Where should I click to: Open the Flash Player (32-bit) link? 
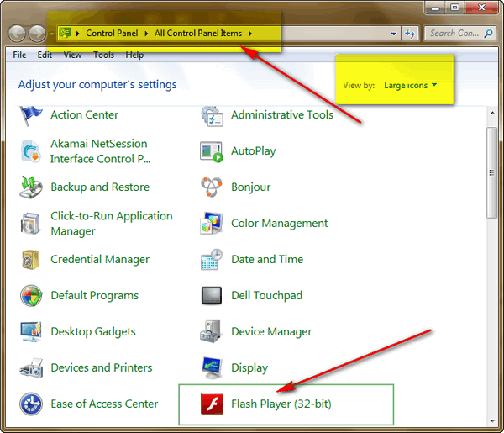click(x=281, y=404)
